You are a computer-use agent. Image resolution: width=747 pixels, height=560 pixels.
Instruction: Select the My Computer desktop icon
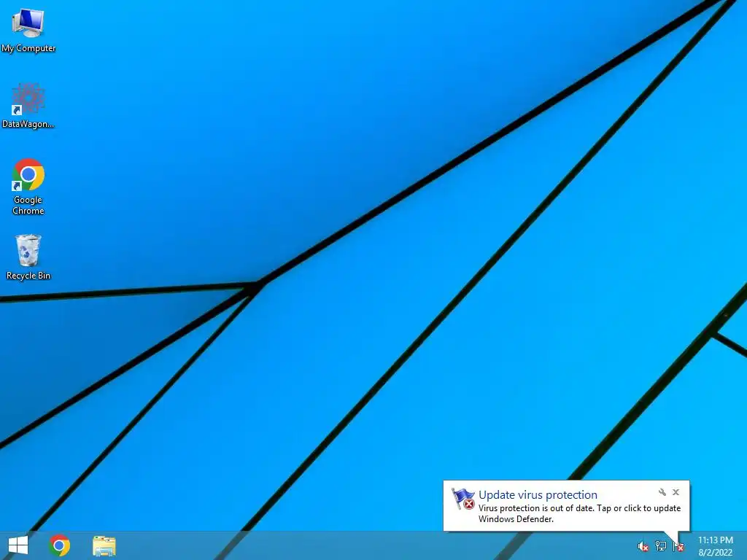click(x=28, y=29)
